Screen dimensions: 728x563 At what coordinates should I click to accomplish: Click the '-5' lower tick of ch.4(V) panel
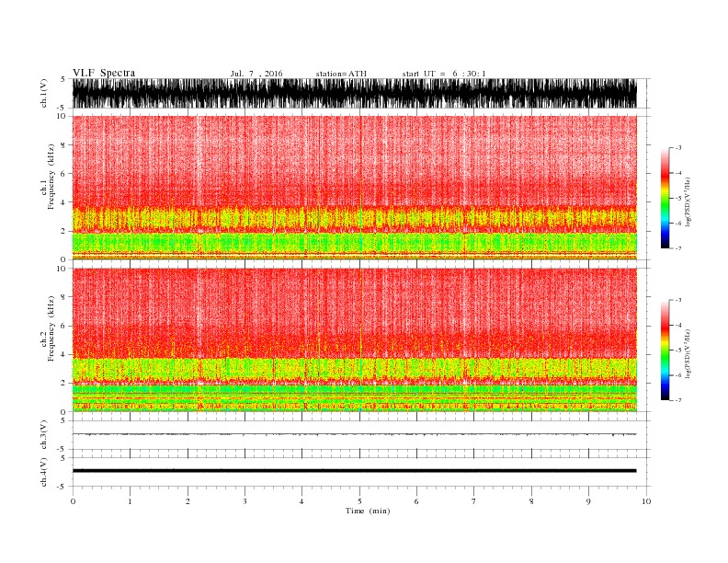[x=62, y=488]
